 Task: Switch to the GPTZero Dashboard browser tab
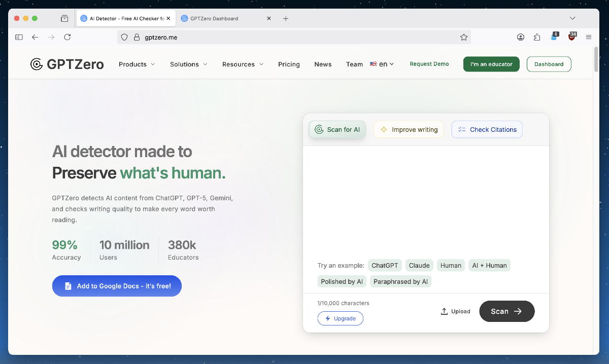pos(226,18)
